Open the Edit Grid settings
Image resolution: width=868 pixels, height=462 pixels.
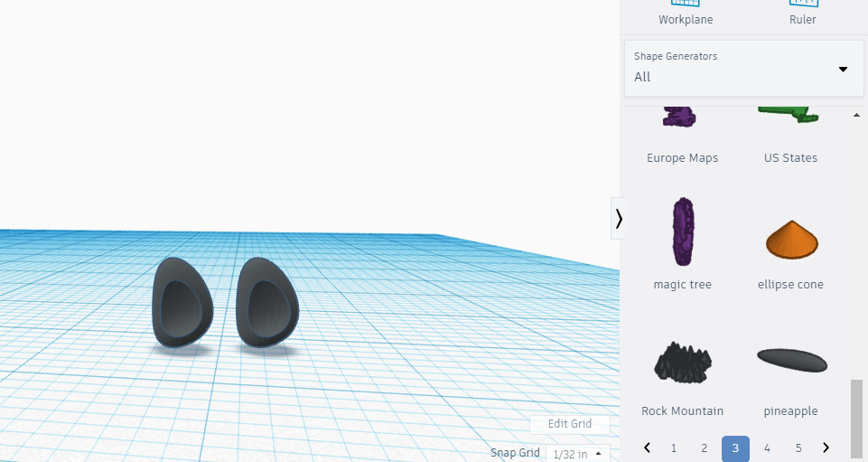click(570, 424)
